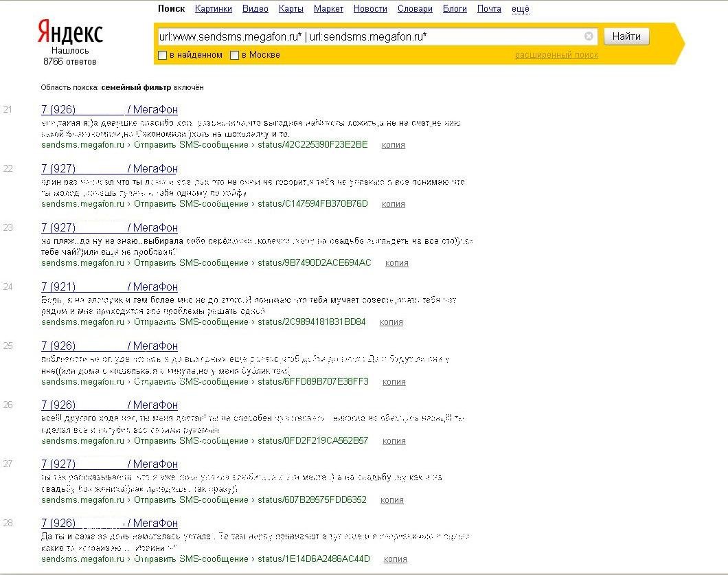Viewport: 728px width, 575px height.
Task: Open 'копия' for status/9B7490D2ACE694AC
Action: 397,263
